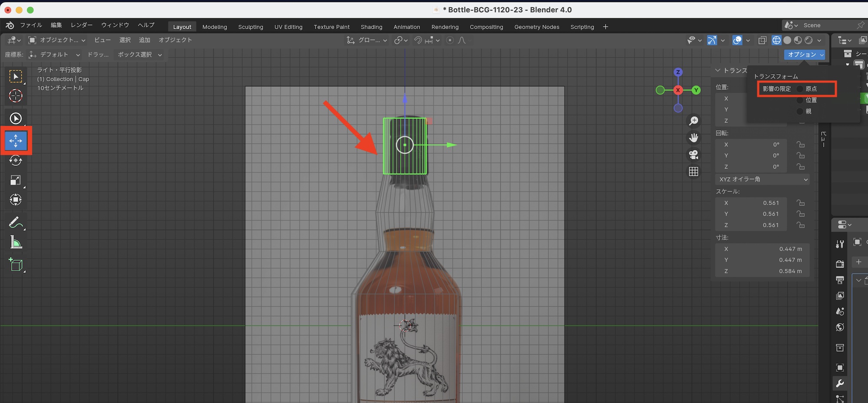Screen dimensions: 868x403
Task: Expand the ボックス選択 dropdown
Action: [139, 55]
